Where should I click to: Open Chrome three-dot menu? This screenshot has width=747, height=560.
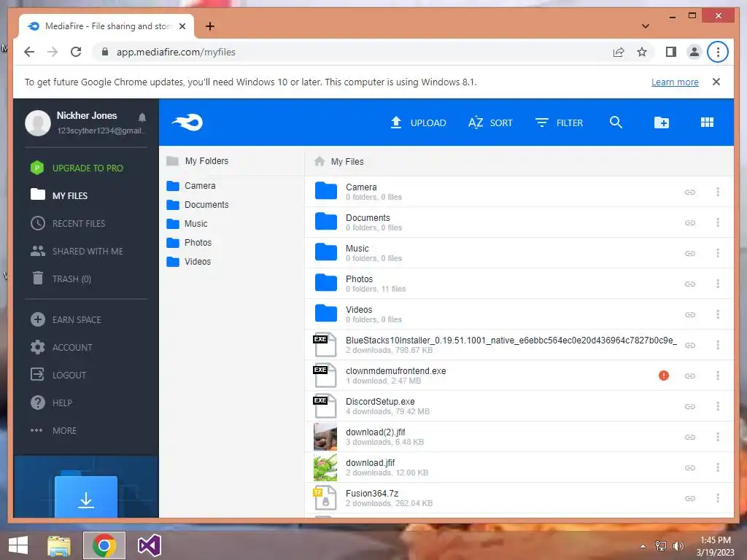point(718,52)
